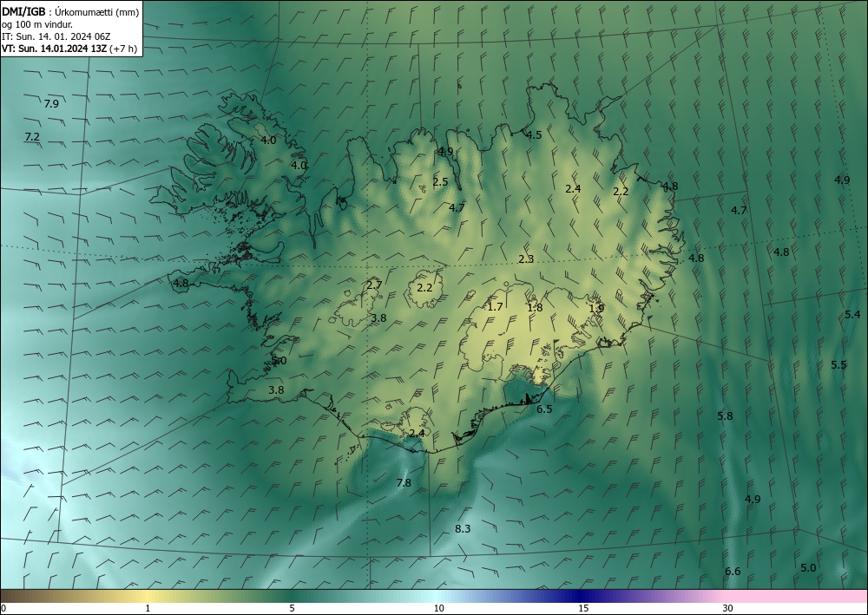
Task: Click the value 2.7 on the map
Action: click(x=374, y=285)
